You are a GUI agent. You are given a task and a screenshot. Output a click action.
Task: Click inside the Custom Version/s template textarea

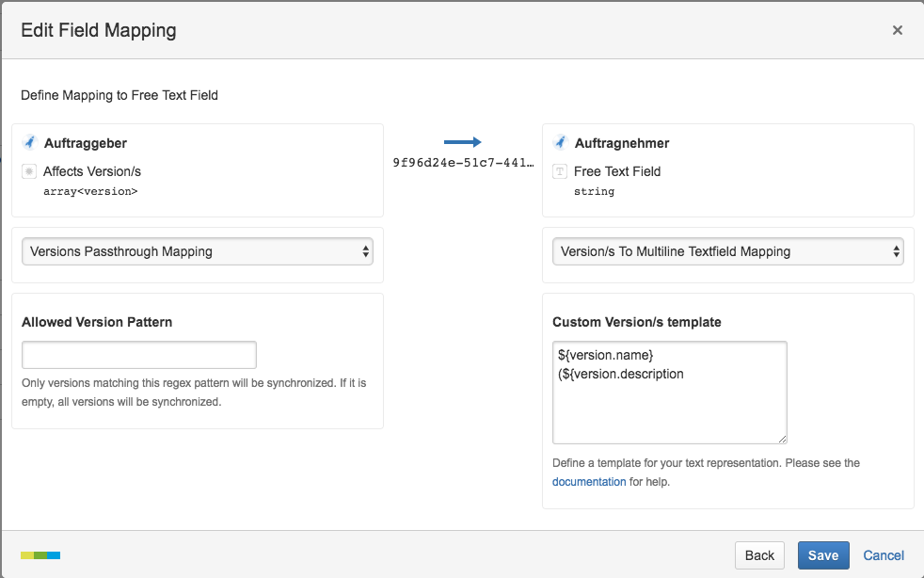669,405
